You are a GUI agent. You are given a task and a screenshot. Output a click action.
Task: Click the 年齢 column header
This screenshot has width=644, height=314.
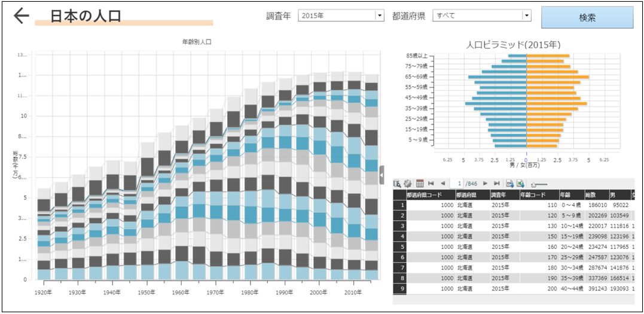pyautogui.click(x=565, y=194)
